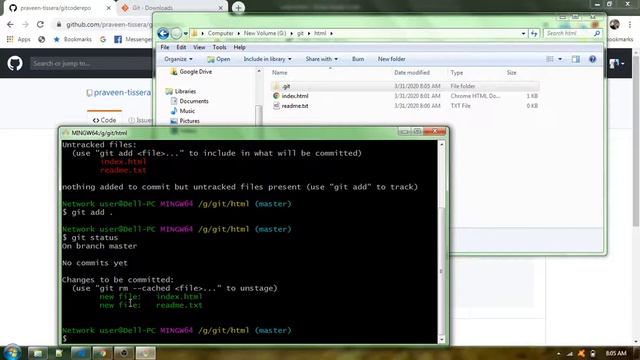Open the Windows Start button
The height and width of the screenshot is (360, 640).
pos(12,353)
